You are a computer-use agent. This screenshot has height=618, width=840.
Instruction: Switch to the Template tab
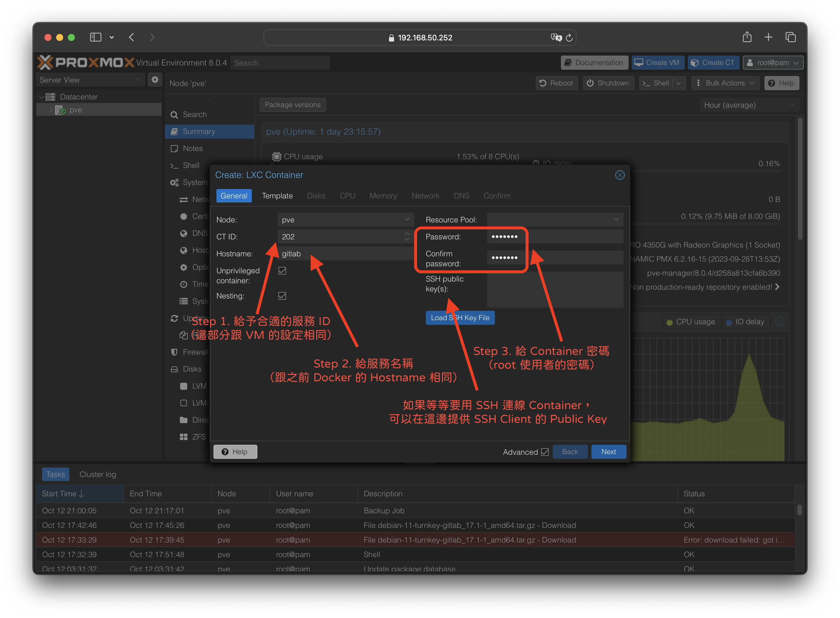(x=277, y=196)
